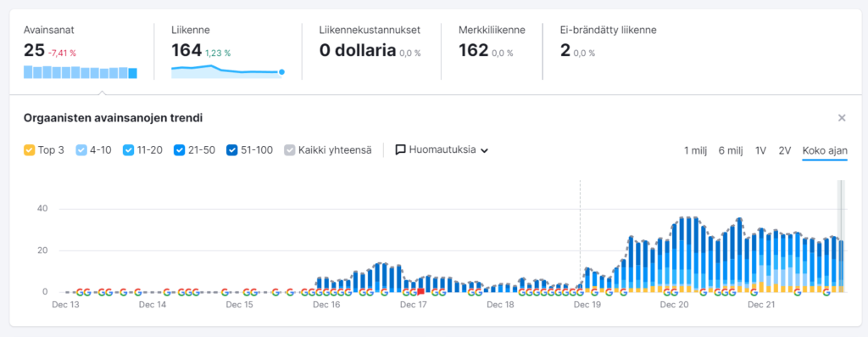
Task: Select the 6 milj time range
Action: (731, 150)
